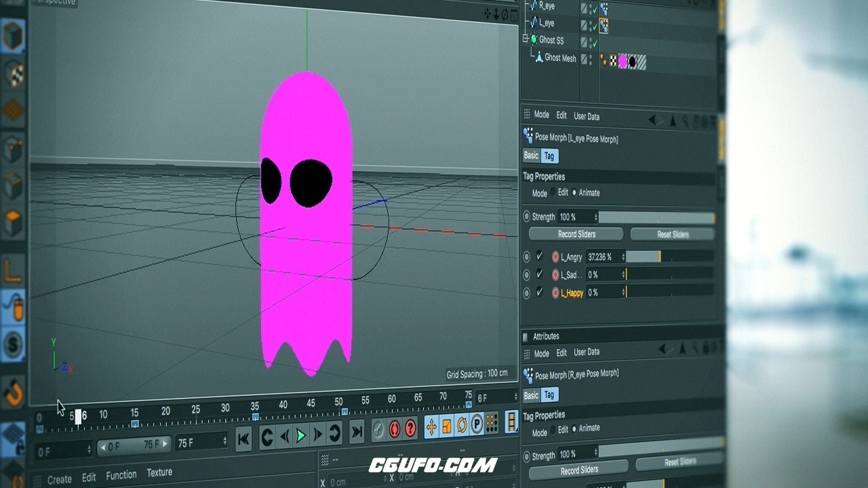This screenshot has height=488, width=868.
Task: Select the Texture mode checkered icon
Action: click(x=14, y=73)
